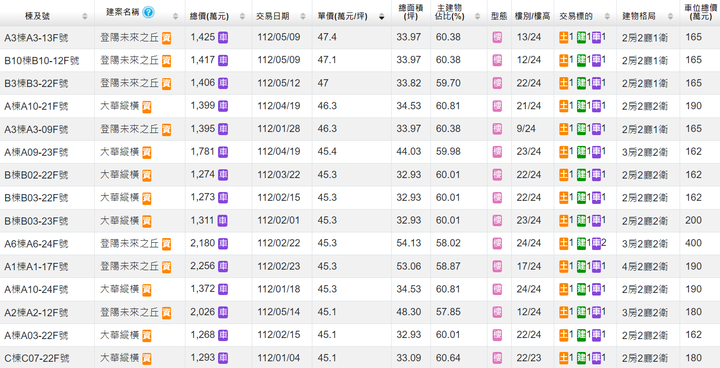Viewport: 720px width, 368px height.
Task: Sort table by 總價(萬元) arrows
Action: 242,17
